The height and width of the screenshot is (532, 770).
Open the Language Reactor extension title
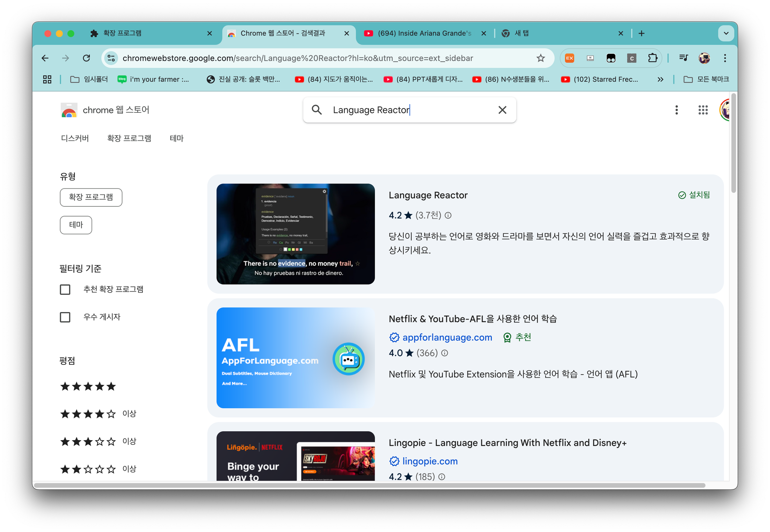[x=428, y=195]
